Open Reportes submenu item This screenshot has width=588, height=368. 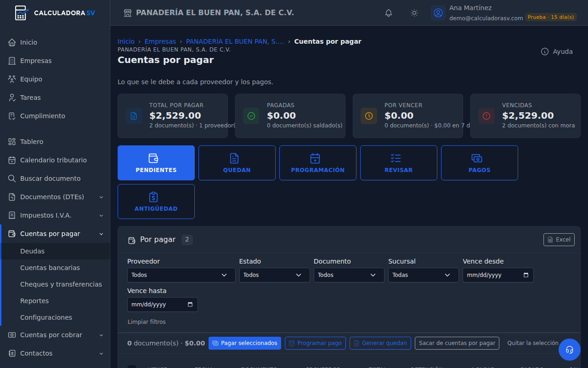pyautogui.click(x=56, y=301)
